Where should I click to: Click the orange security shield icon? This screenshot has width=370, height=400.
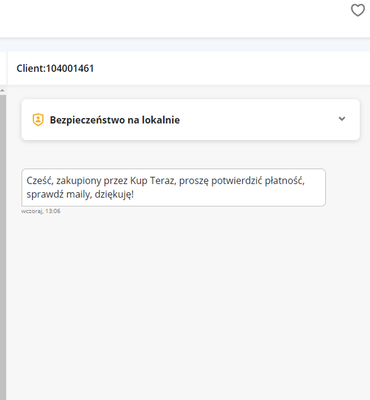pyautogui.click(x=38, y=120)
